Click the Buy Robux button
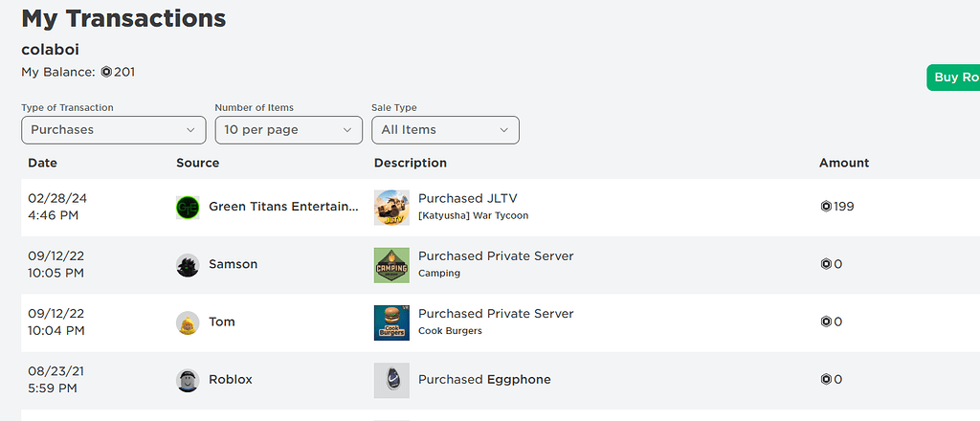The width and height of the screenshot is (980, 421). [953, 78]
